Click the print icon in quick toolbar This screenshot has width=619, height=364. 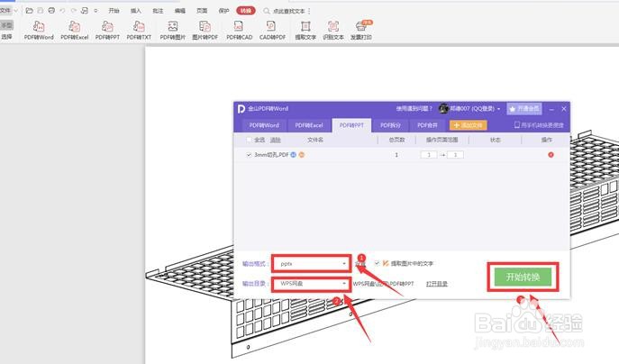(51, 11)
